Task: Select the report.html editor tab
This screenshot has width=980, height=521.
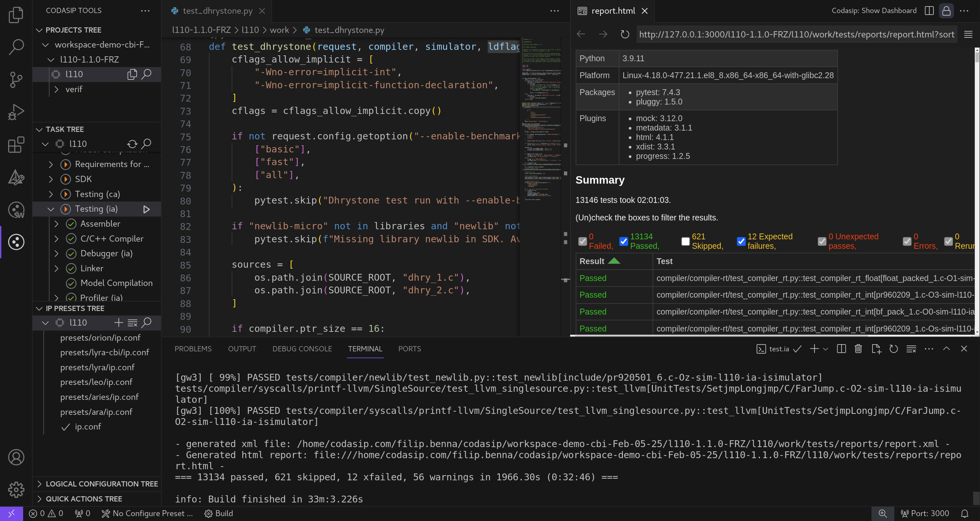Action: [613, 11]
